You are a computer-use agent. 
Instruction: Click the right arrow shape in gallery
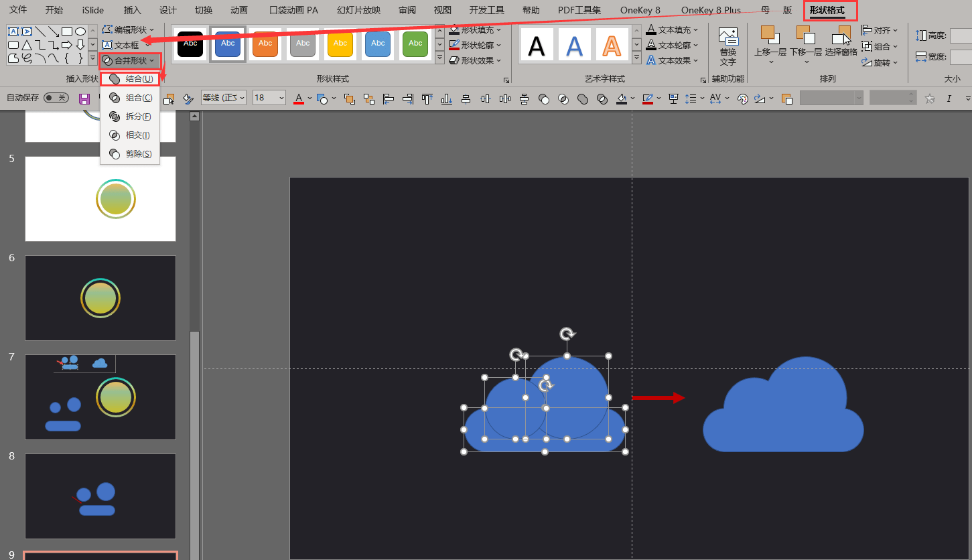pos(66,45)
